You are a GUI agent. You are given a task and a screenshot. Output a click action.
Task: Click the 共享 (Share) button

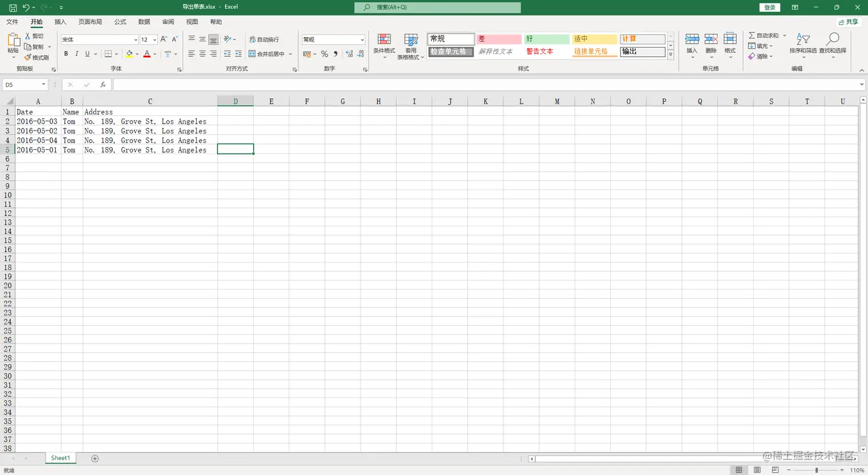pyautogui.click(x=848, y=22)
